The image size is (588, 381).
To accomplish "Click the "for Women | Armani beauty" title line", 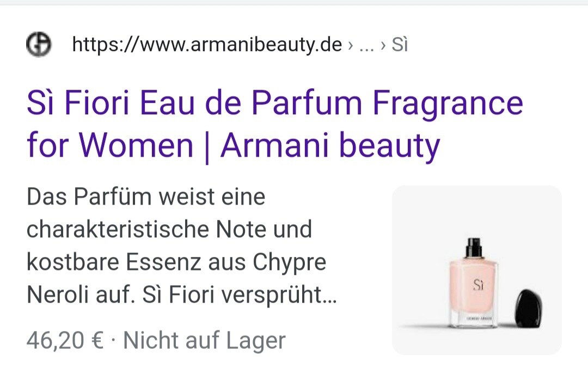I will coord(233,145).
